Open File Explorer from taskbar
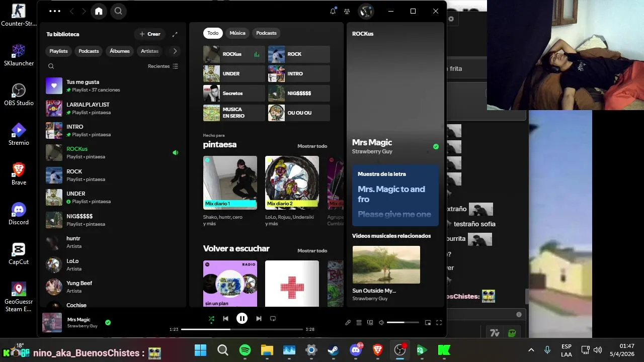The image size is (644, 362). tap(267, 350)
